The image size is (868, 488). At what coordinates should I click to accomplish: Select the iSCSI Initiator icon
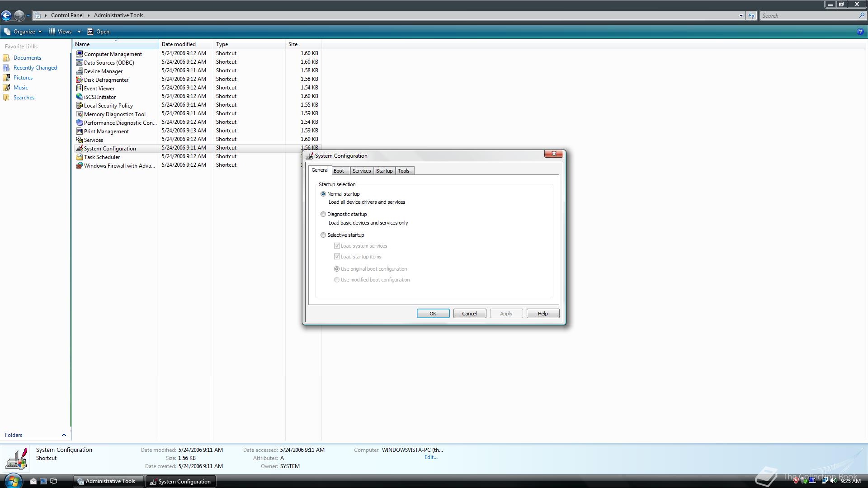coord(80,97)
